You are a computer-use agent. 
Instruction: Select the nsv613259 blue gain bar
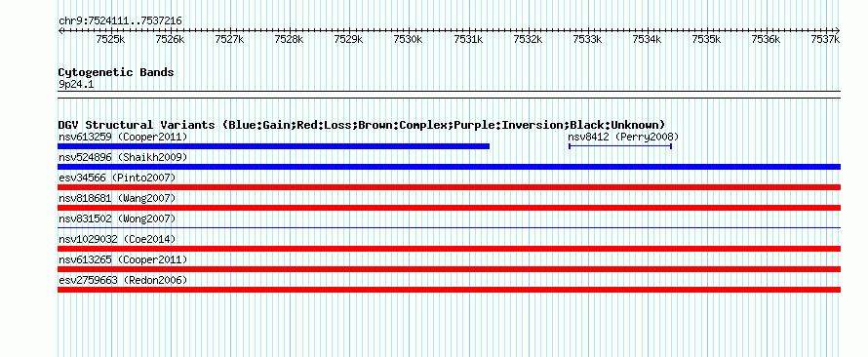[x=273, y=146]
